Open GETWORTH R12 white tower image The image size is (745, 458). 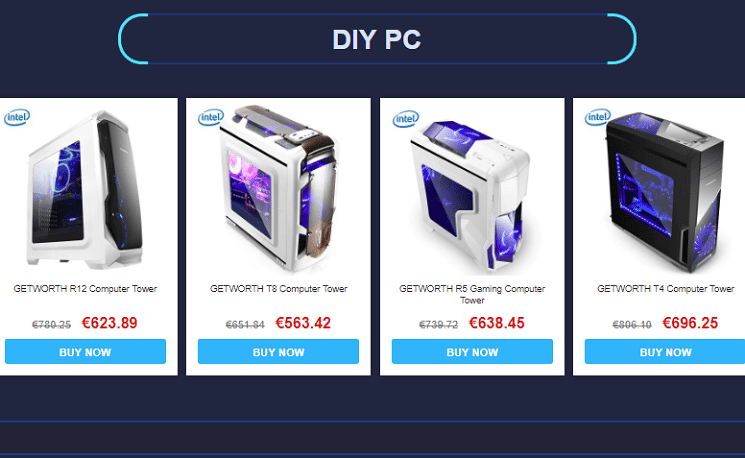86,189
